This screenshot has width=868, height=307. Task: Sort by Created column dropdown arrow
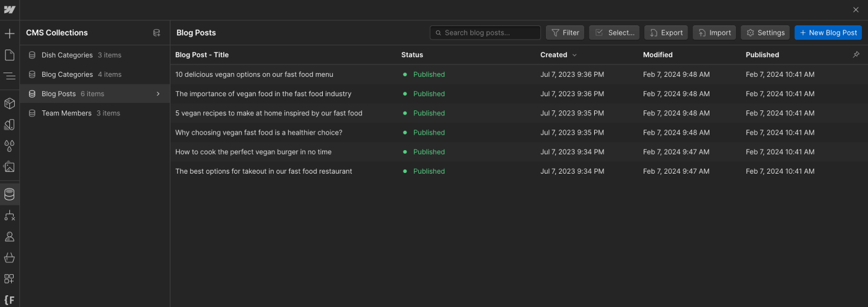coord(574,55)
